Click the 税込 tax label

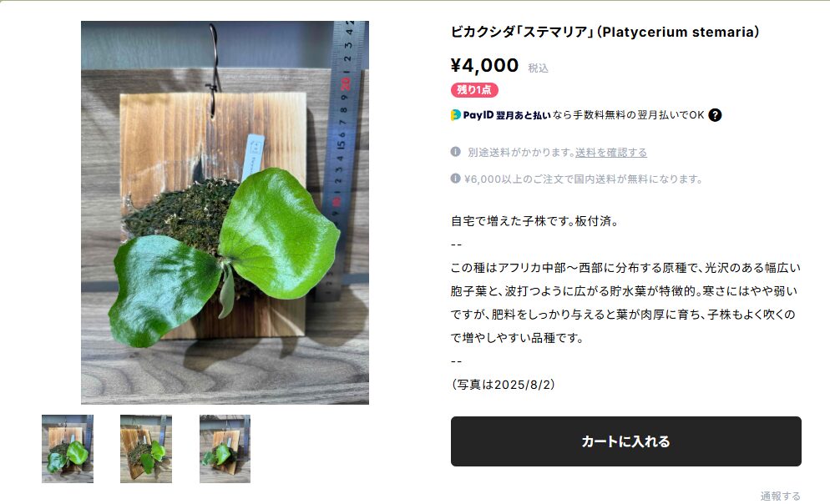point(538,68)
